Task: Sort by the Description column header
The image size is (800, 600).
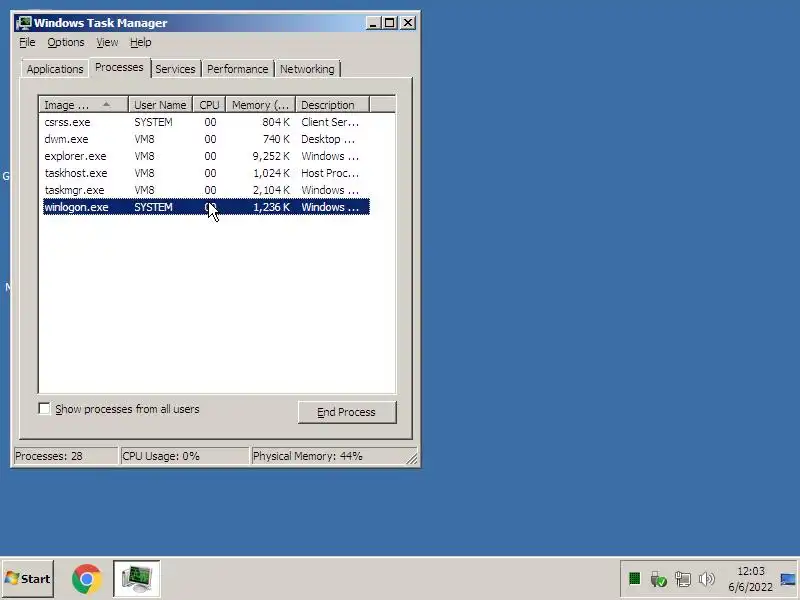Action: [x=332, y=105]
